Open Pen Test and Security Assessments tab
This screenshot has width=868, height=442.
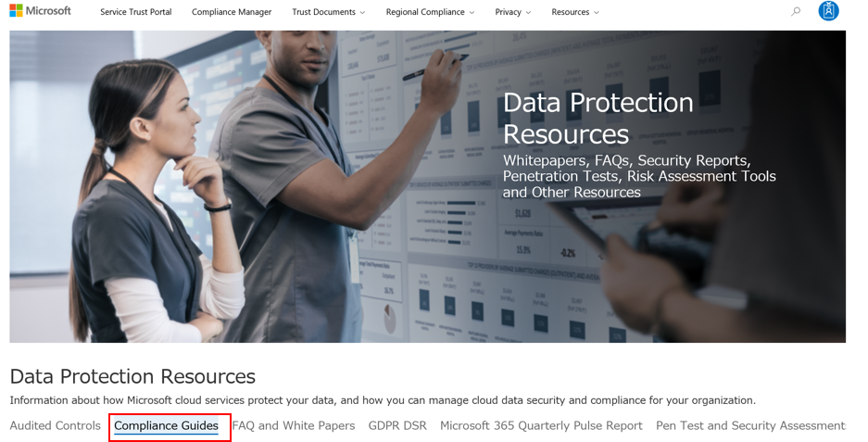[x=750, y=425]
